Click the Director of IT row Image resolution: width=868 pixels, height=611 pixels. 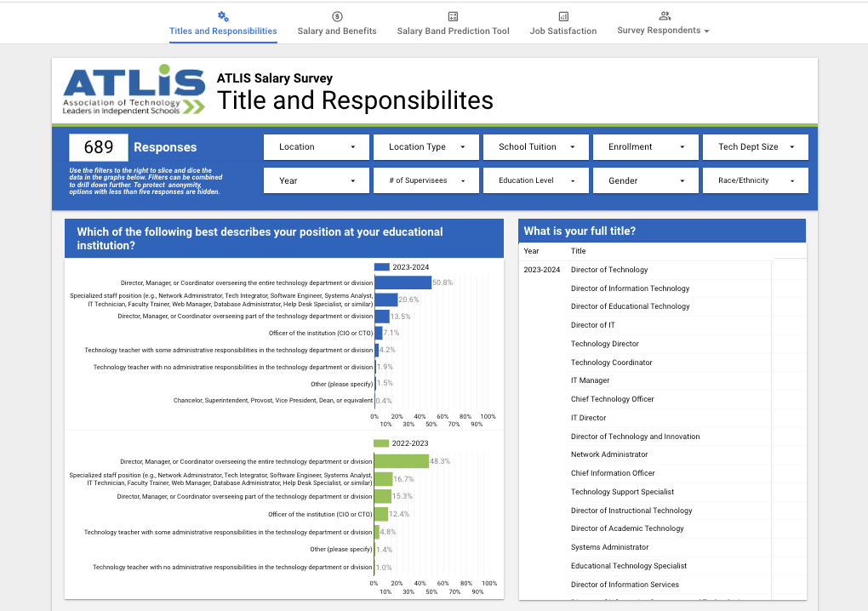(x=593, y=325)
